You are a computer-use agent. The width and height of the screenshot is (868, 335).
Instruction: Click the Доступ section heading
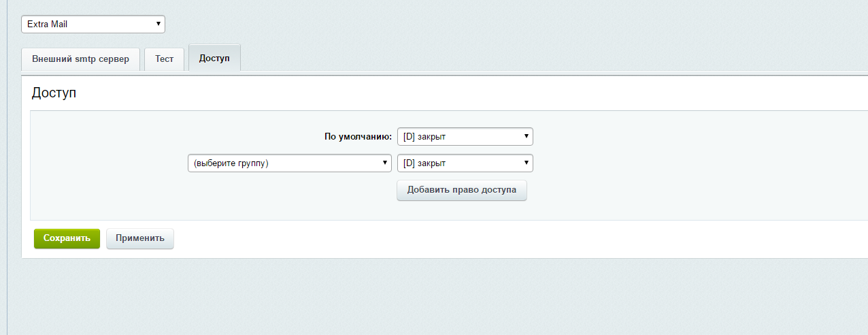(54, 93)
